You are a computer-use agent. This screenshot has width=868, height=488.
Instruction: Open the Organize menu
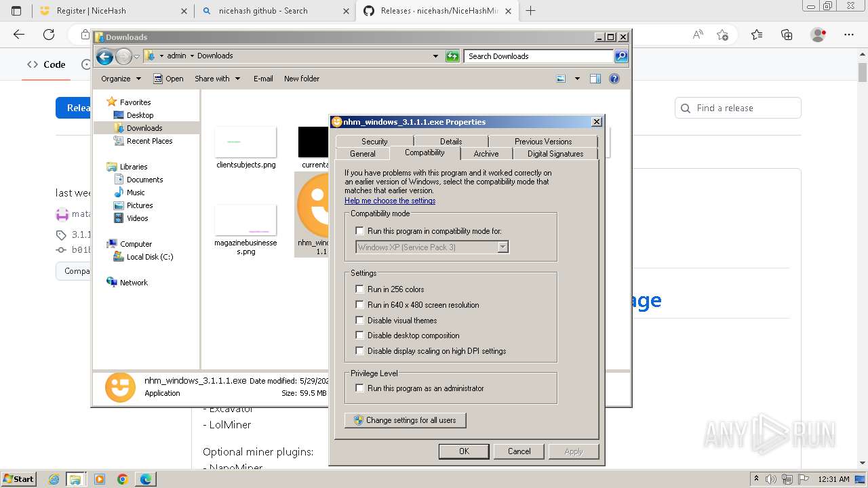(x=121, y=79)
